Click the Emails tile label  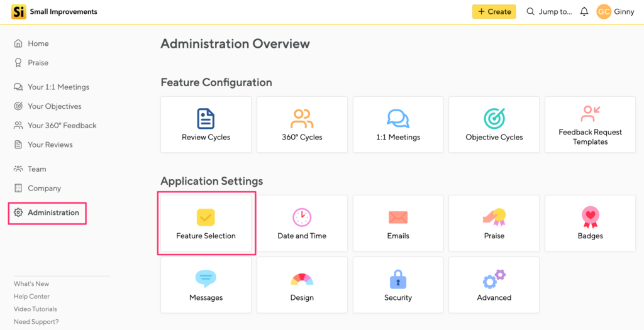coord(398,236)
